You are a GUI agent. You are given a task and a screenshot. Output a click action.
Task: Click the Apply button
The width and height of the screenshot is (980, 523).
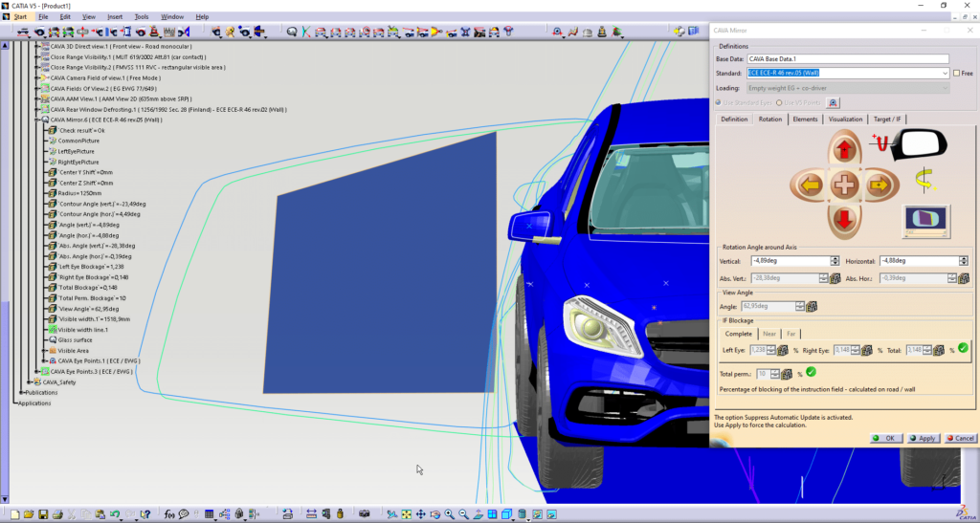(x=923, y=438)
